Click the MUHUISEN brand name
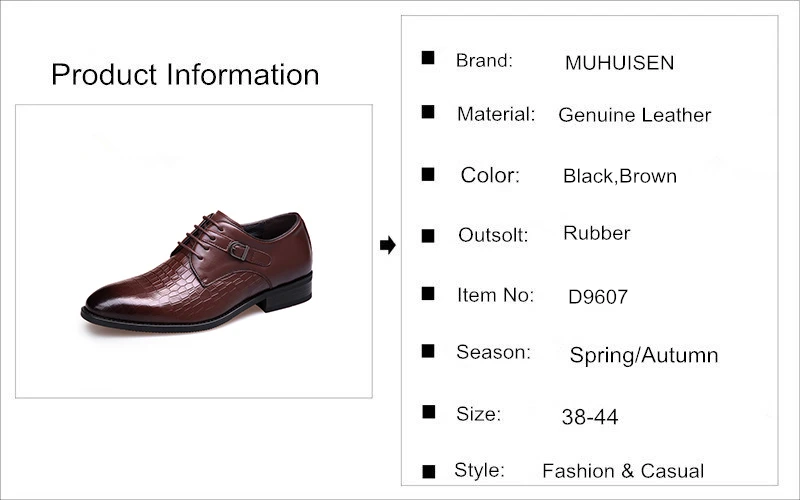The image size is (800, 500). point(619,63)
